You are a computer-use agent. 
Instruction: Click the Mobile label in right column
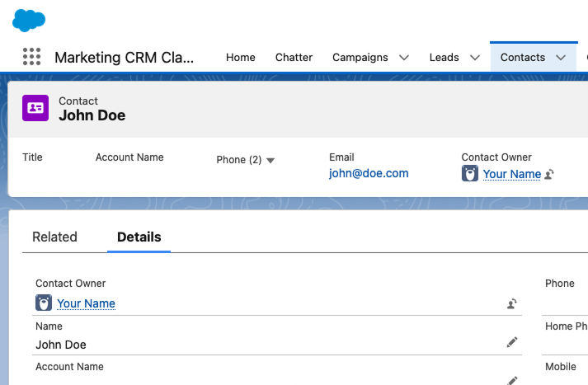tap(560, 367)
